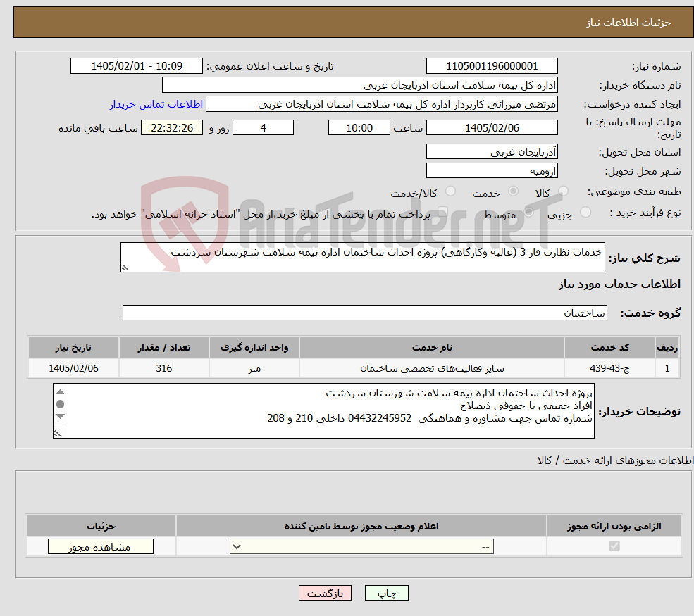Click the buyer notes textarea resize handle
The width and height of the screenshot is (694, 616).
pos(57,434)
